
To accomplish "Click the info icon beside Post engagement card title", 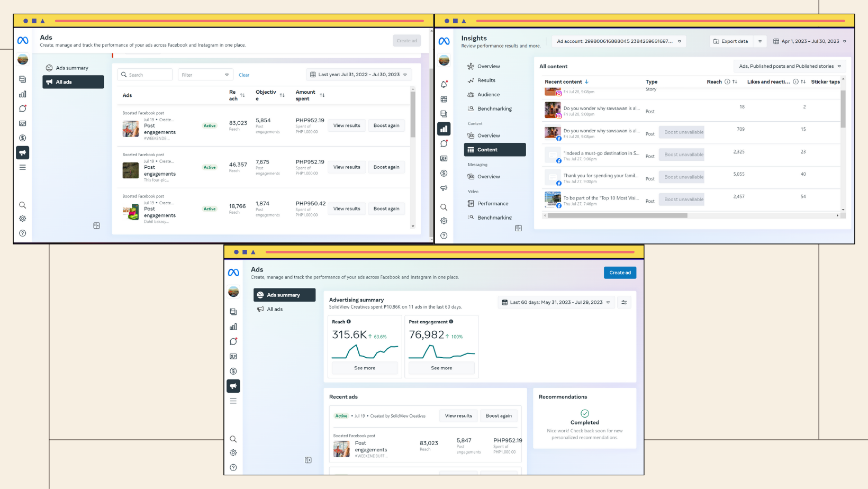I will coord(451,322).
